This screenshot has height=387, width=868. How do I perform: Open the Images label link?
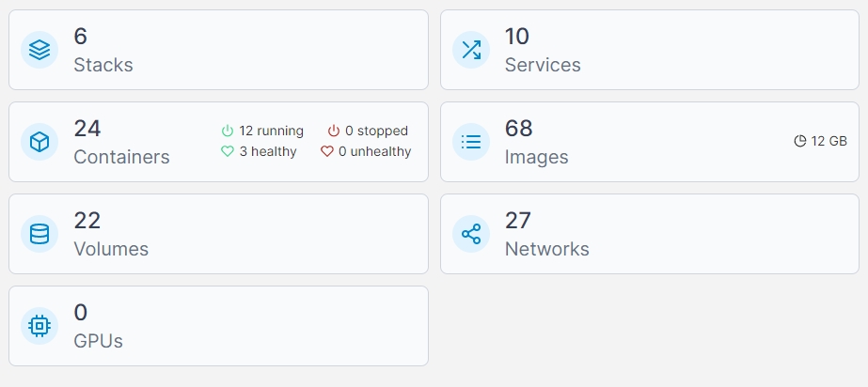(x=536, y=158)
